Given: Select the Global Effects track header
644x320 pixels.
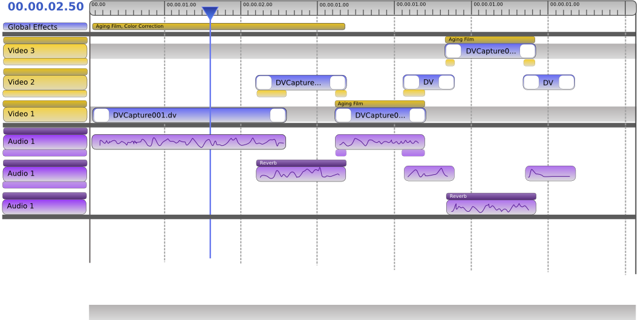Looking at the screenshot, I should [45, 27].
